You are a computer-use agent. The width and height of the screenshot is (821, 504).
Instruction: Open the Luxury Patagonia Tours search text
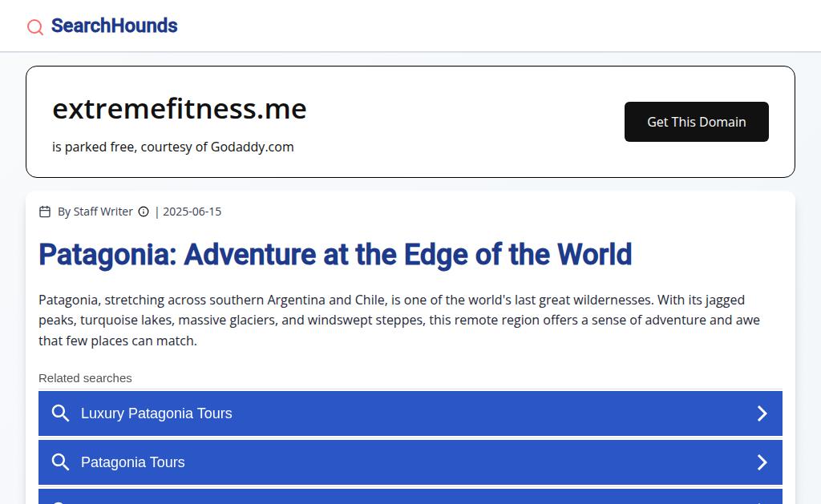point(156,413)
